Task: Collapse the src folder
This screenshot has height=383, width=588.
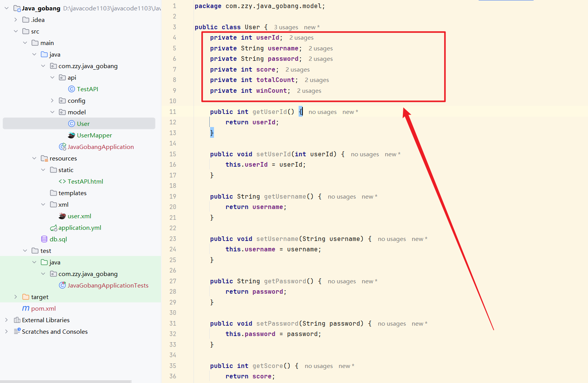Action: (x=16, y=31)
